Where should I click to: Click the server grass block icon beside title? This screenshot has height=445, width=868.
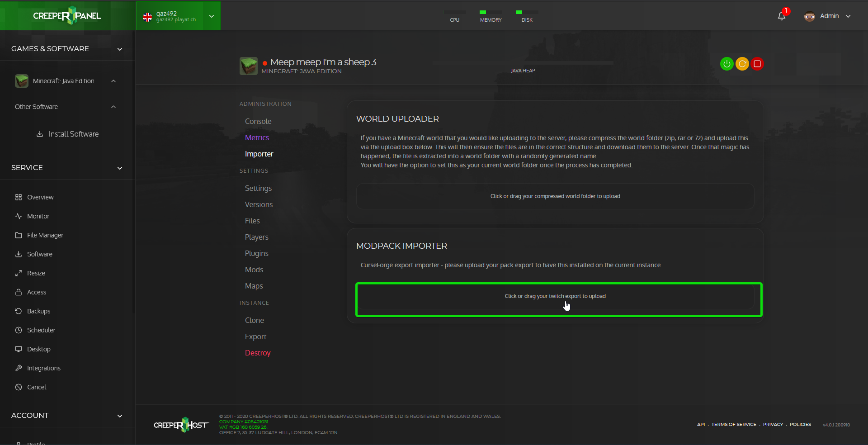pyautogui.click(x=249, y=66)
